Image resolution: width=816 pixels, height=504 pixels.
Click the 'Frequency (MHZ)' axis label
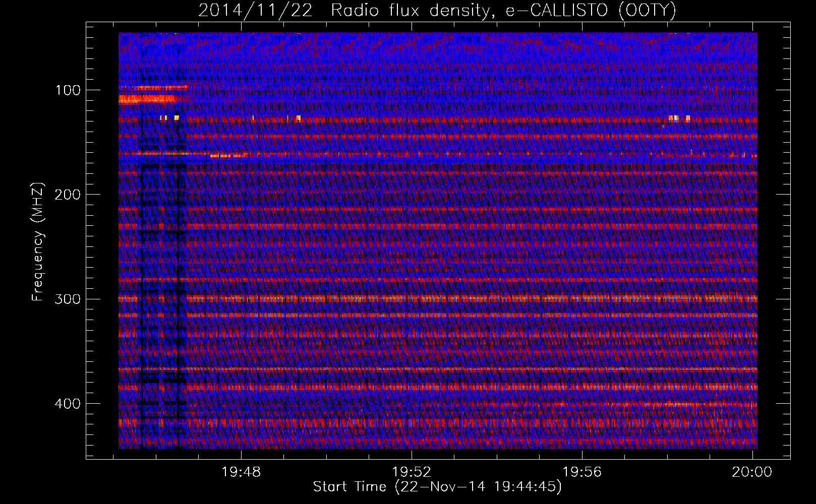click(38, 242)
